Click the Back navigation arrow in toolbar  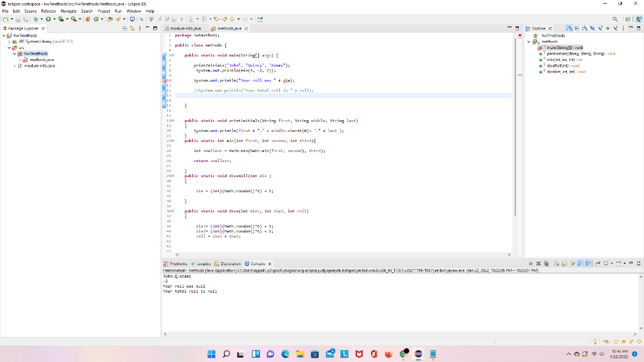click(232, 19)
